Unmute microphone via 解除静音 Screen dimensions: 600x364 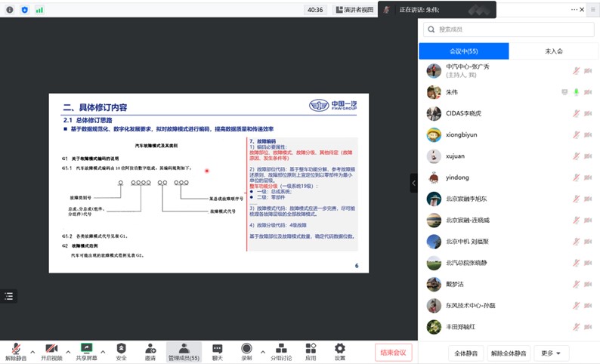pos(15,351)
